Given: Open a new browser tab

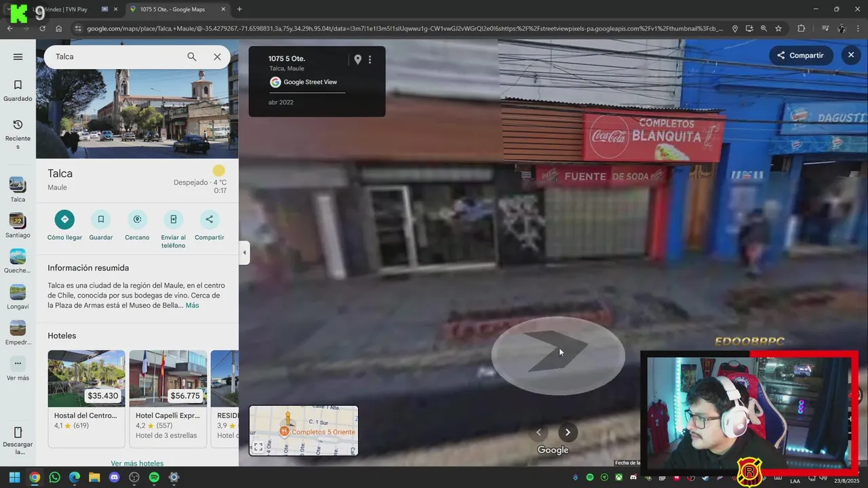Looking at the screenshot, I should click(x=239, y=9).
